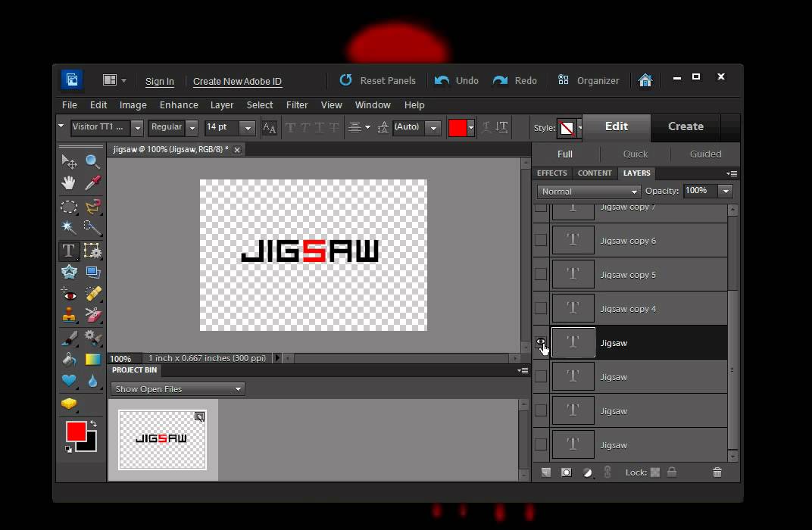812x530 pixels.
Task: Open the workspace layout dropdown
Action: coord(114,80)
